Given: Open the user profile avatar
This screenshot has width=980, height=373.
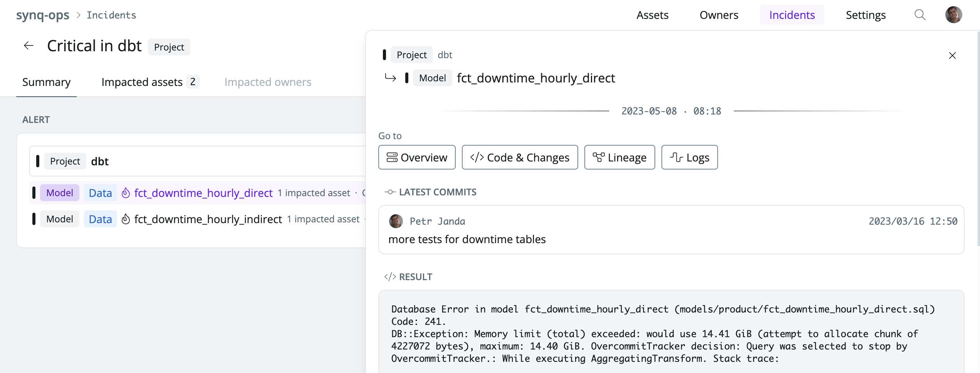Looking at the screenshot, I should [953, 15].
